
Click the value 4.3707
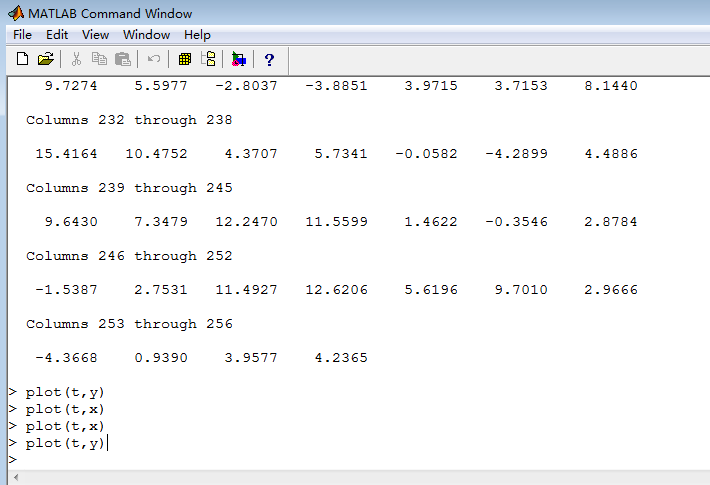pyautogui.click(x=251, y=154)
